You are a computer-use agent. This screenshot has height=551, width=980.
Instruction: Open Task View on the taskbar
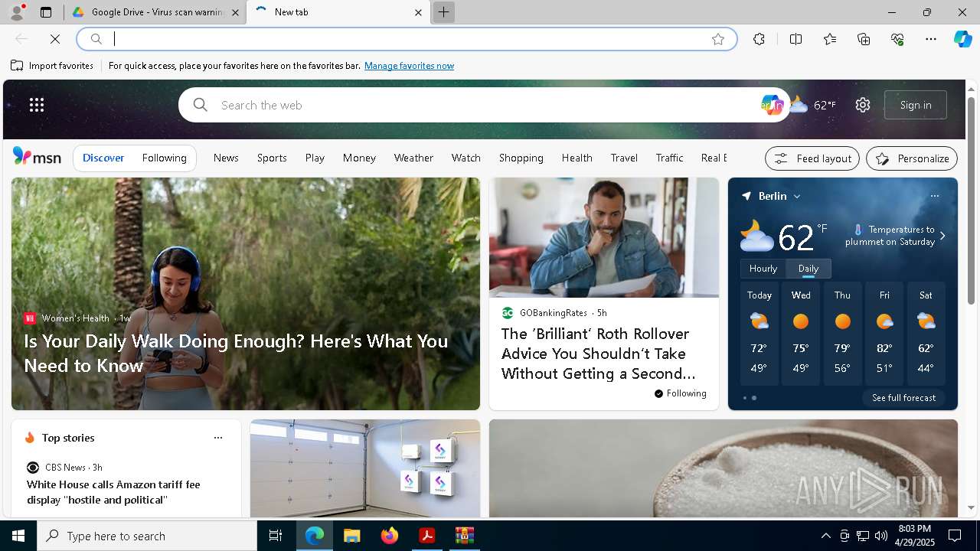276,536
